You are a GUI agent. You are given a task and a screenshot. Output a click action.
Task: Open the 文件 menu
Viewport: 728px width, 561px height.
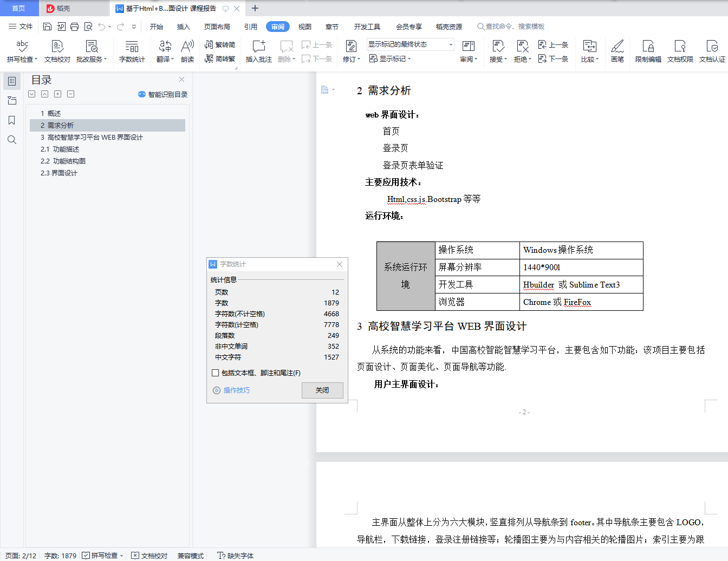tap(21, 27)
